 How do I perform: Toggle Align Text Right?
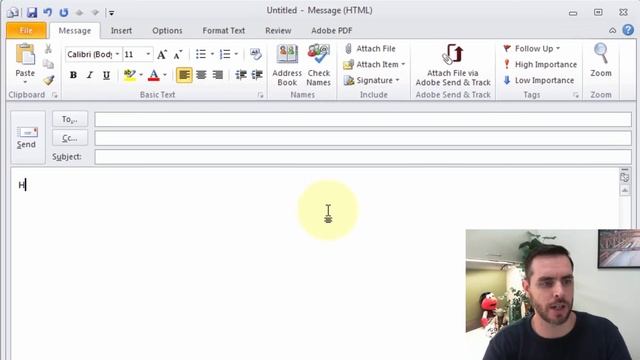point(218,75)
